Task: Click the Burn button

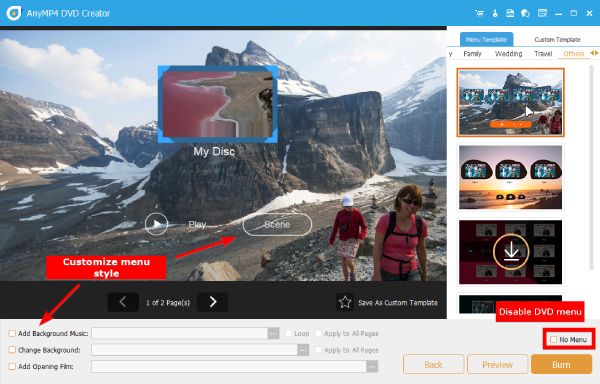Action: click(x=561, y=364)
